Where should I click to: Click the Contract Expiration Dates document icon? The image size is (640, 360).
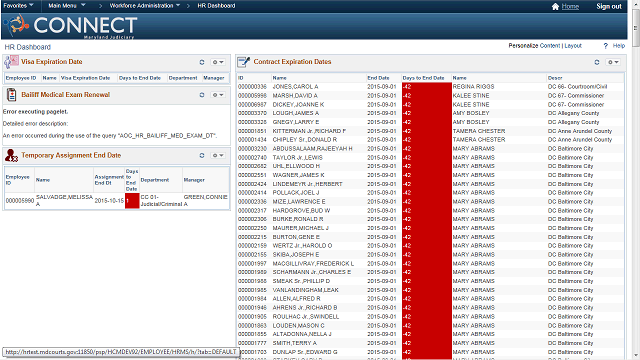244,62
